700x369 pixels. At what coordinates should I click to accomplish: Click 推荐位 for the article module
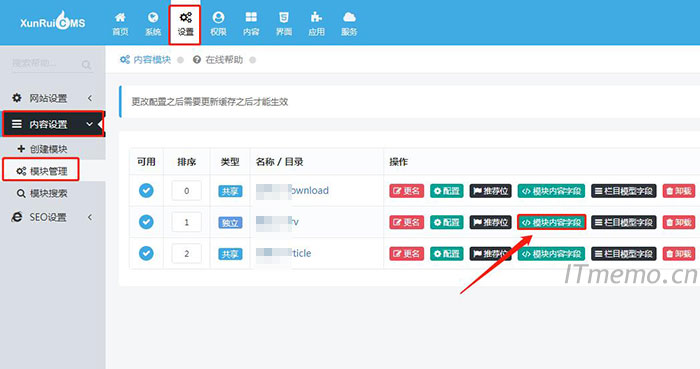pos(491,254)
